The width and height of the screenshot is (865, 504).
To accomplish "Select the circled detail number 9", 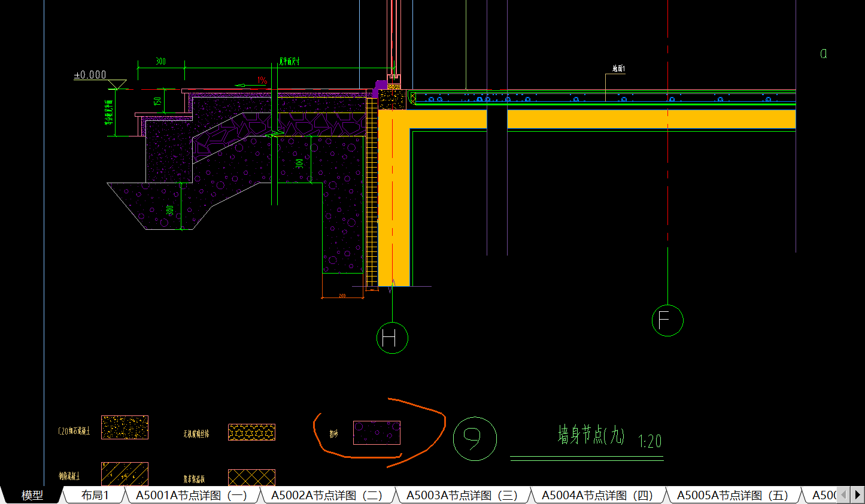I will coord(475,439).
